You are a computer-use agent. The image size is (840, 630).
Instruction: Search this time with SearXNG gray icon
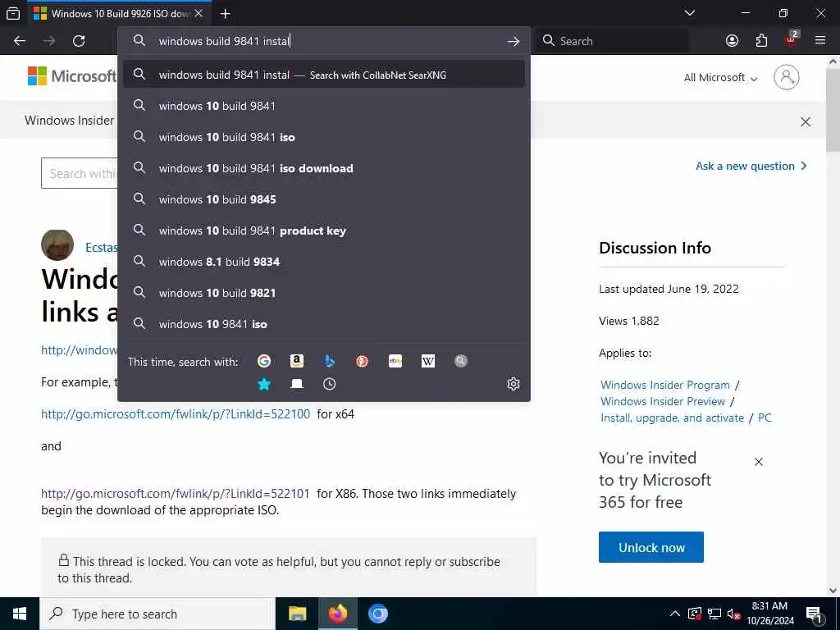[461, 361]
